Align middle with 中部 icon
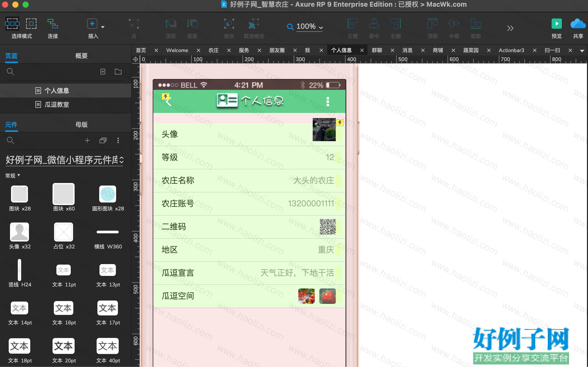Screen dimensions: 588x367 [x=454, y=24]
